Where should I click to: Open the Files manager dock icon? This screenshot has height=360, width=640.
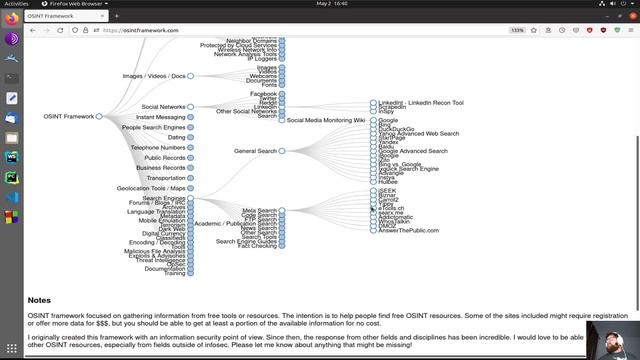[x=11, y=138]
